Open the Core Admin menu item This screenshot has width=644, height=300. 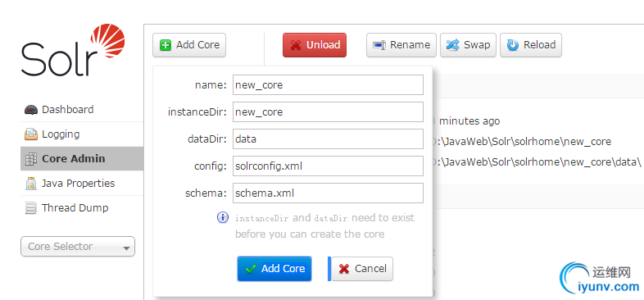click(x=82, y=159)
